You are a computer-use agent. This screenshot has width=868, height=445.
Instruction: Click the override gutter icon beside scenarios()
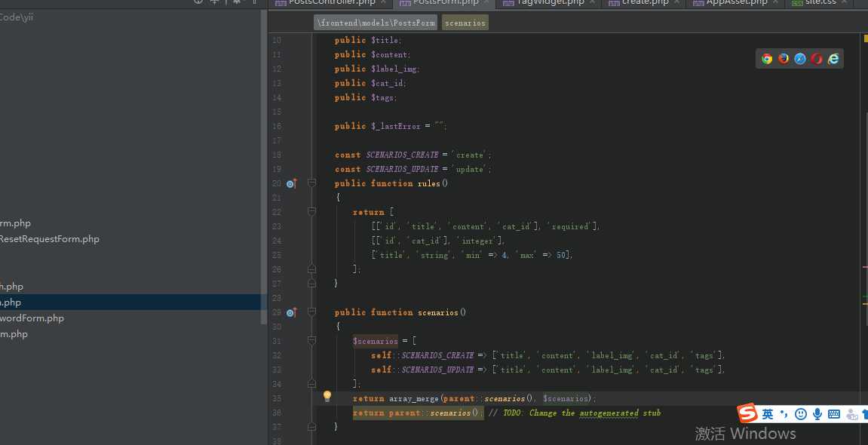pos(291,312)
